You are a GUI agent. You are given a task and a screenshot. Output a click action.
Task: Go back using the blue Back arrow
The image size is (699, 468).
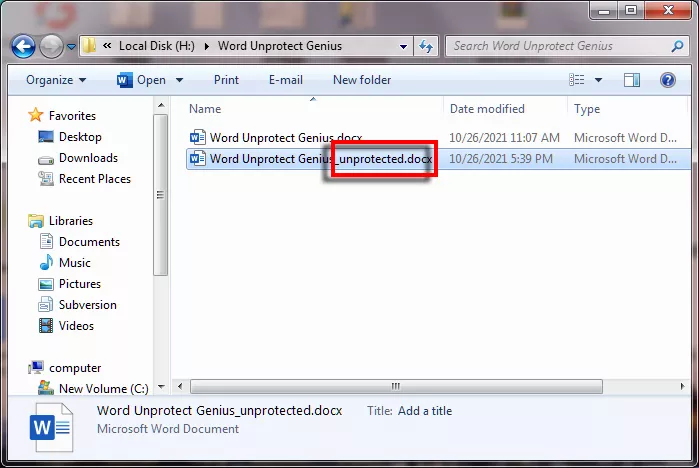[23, 46]
